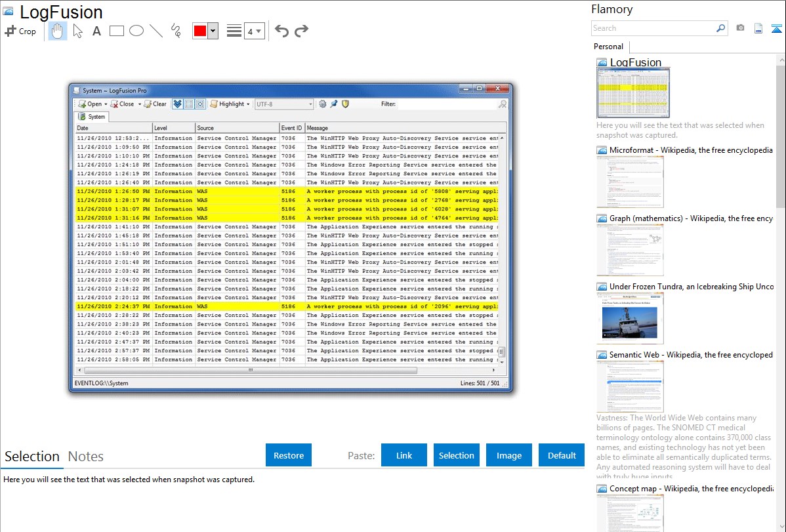Select the rectangle drawing tool
This screenshot has width=786, height=532.
click(116, 31)
